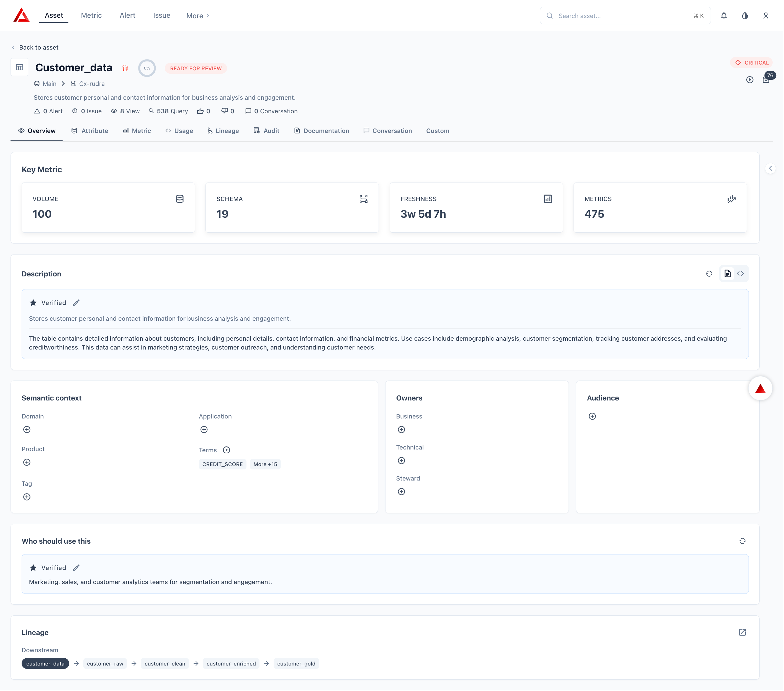This screenshot has height=691, width=784.
Task: Click the READY FOR REVIEW status badge
Action: click(x=196, y=68)
